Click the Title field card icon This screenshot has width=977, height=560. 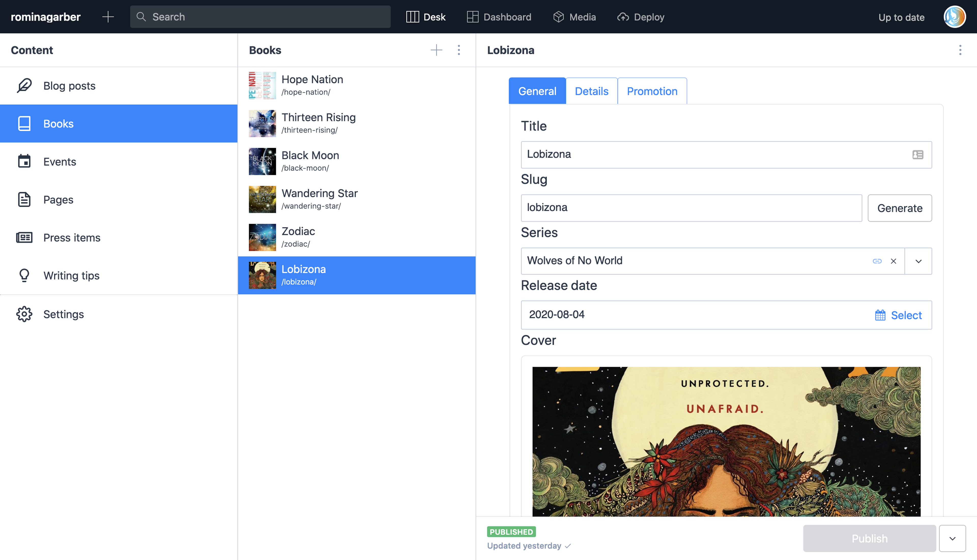click(918, 155)
